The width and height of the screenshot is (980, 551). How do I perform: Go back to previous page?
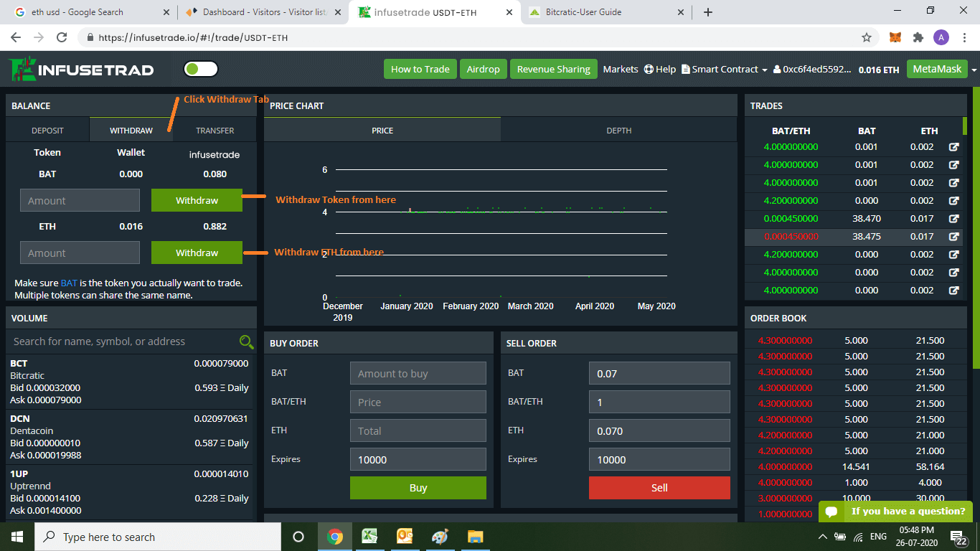[17, 37]
